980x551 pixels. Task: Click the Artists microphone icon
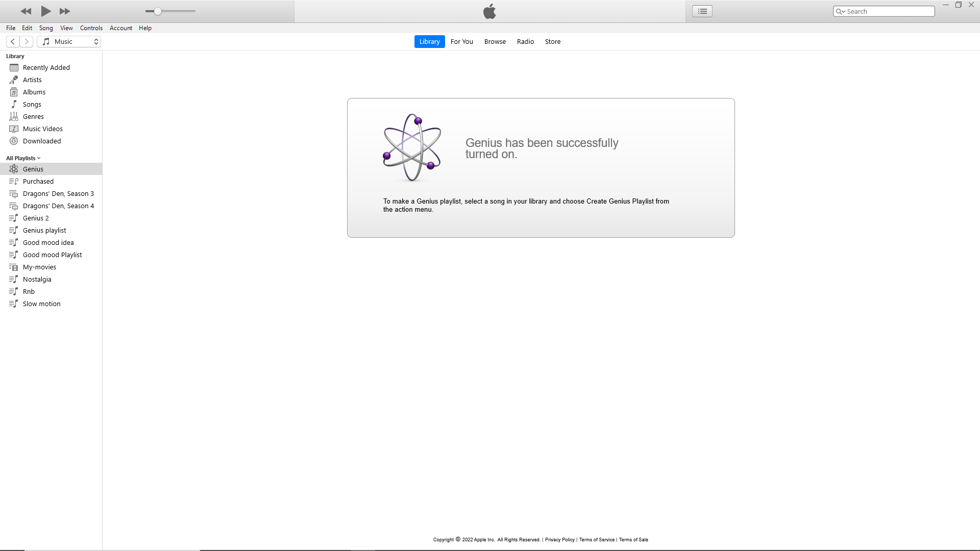pyautogui.click(x=14, y=80)
